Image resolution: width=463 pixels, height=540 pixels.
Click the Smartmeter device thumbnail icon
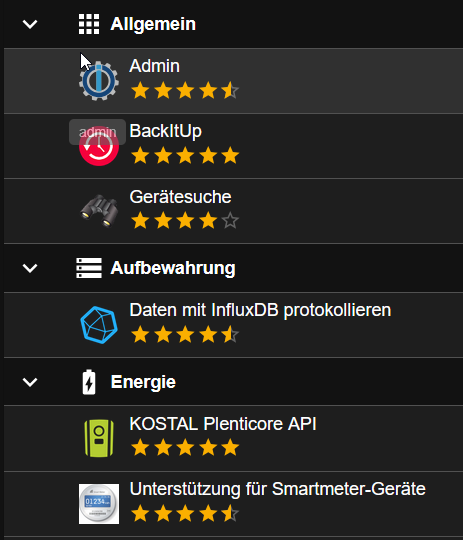tap(99, 504)
